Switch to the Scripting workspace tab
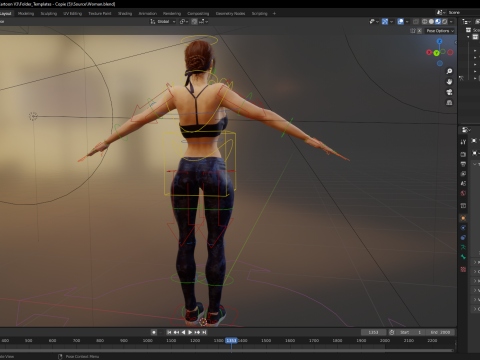Viewport: 480px width, 360px height. 259,14
